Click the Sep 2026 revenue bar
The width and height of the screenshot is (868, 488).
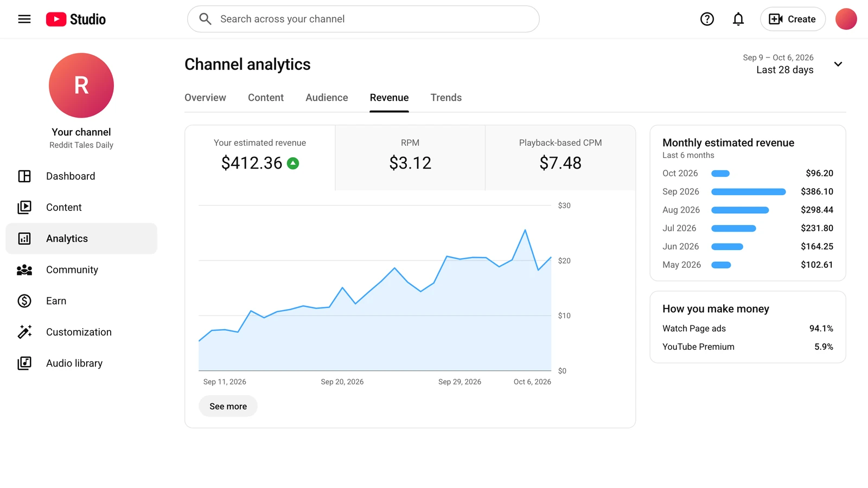click(x=749, y=192)
